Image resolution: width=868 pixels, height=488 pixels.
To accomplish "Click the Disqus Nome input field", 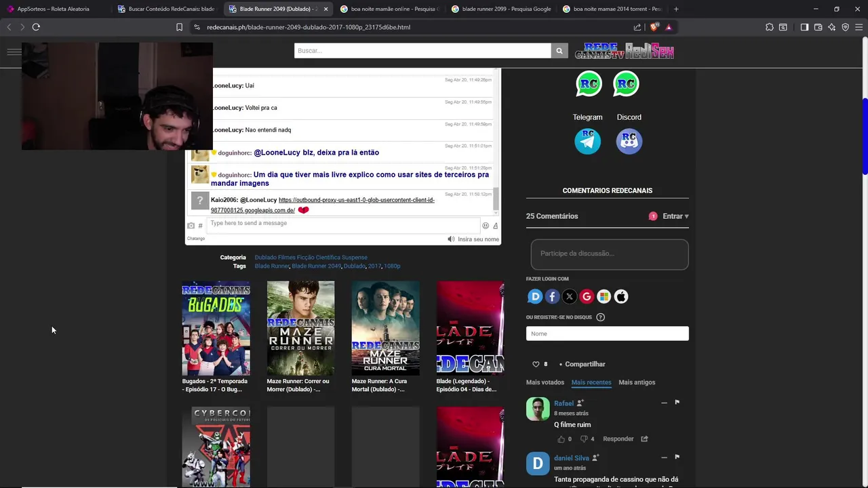I will coord(608,333).
